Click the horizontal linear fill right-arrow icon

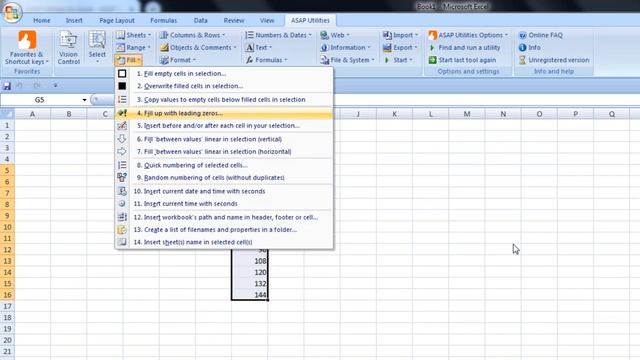pos(122,151)
